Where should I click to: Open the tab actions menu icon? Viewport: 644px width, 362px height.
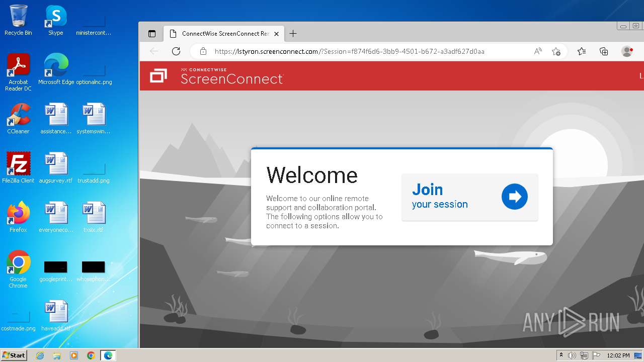click(152, 34)
